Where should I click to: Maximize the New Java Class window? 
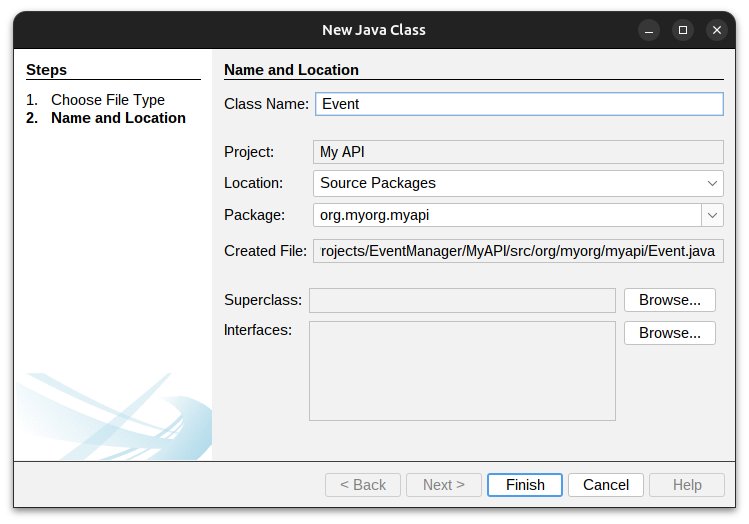[682, 30]
